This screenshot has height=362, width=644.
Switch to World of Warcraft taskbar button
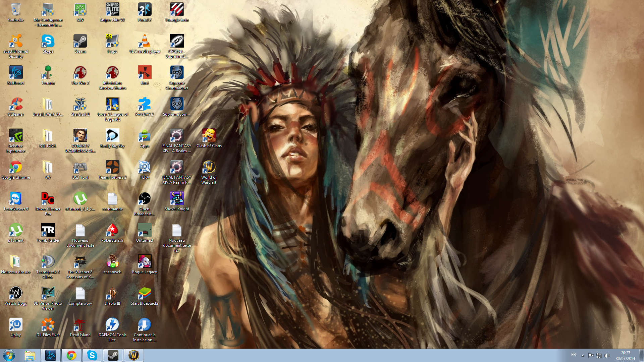(134, 355)
